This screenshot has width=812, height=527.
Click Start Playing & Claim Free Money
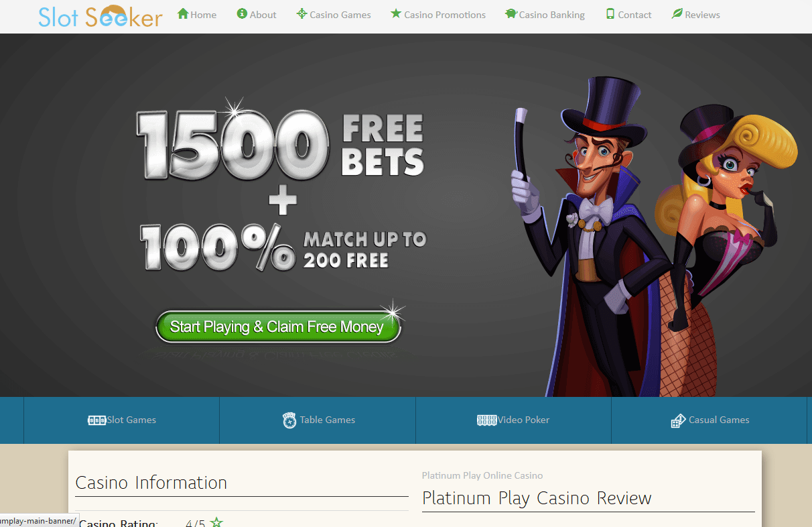coord(278,327)
